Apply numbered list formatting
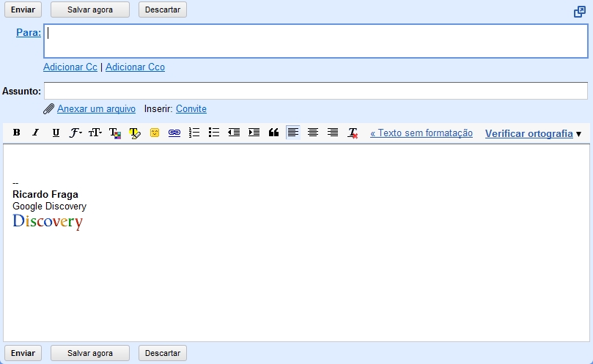The width and height of the screenshot is (593, 364). coord(194,133)
